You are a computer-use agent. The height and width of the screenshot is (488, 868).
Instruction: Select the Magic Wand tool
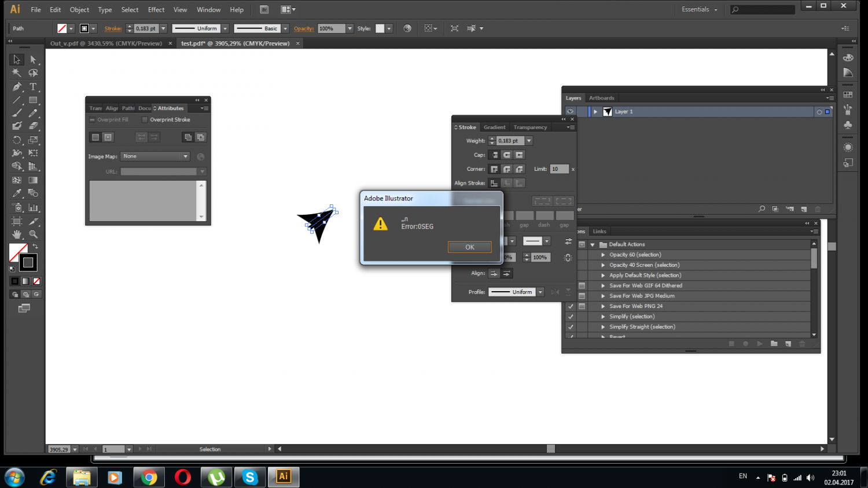[17, 73]
